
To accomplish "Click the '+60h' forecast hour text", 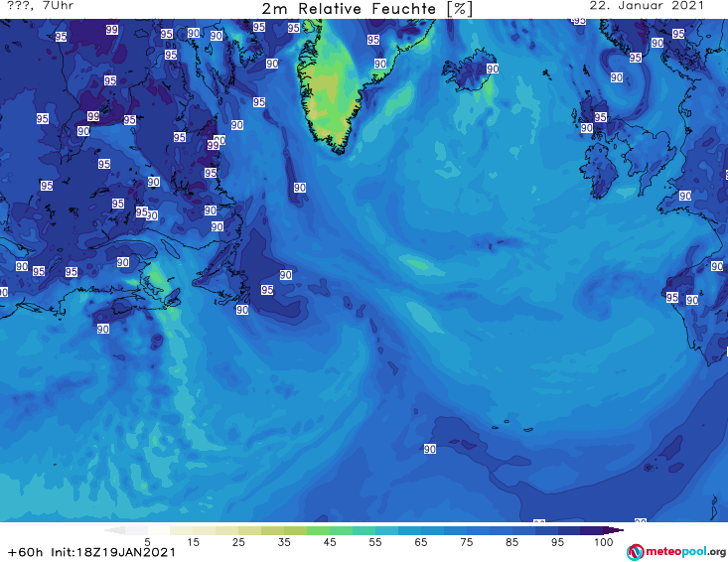I will 26,552.
